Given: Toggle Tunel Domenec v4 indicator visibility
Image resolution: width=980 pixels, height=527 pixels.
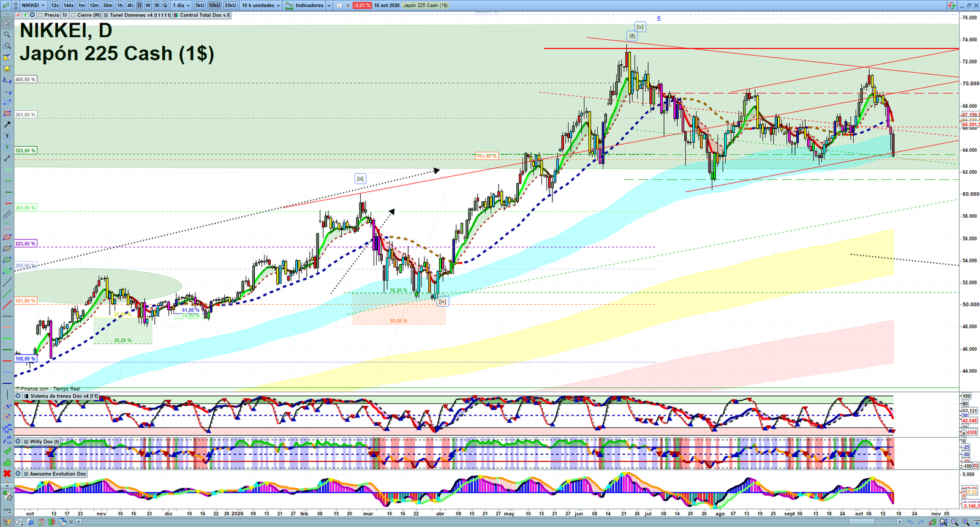Looking at the screenshot, I should (x=106, y=15).
